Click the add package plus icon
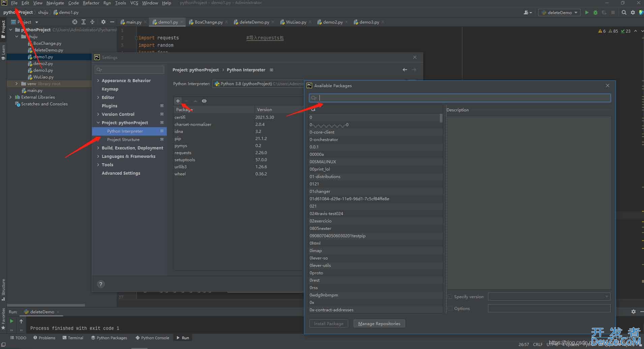 [x=178, y=101]
